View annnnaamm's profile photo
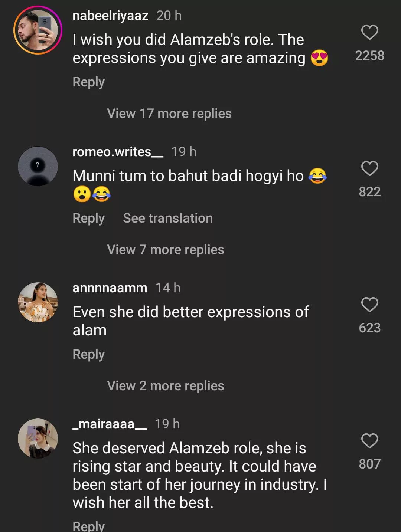The width and height of the screenshot is (401, 532). 38,302
